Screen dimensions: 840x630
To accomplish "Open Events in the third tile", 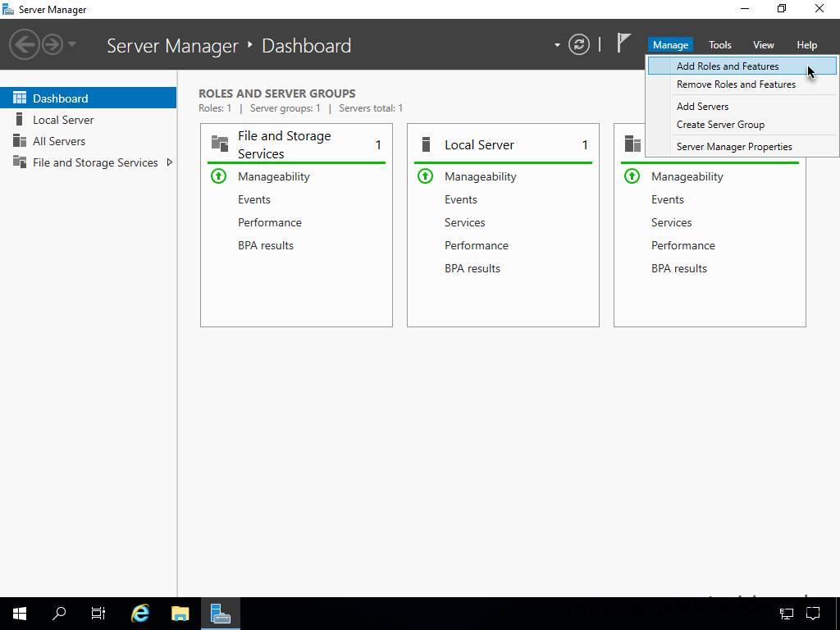I will [668, 199].
